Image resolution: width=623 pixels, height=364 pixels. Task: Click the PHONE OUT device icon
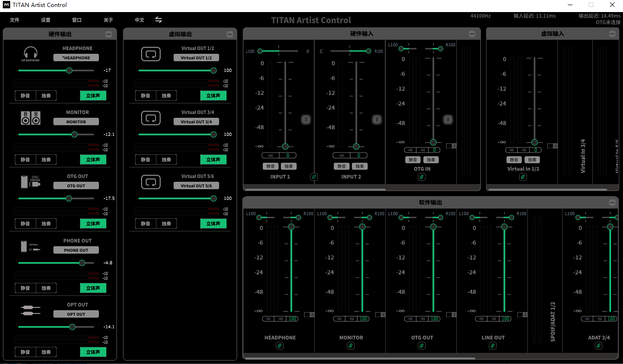pyautogui.click(x=31, y=246)
